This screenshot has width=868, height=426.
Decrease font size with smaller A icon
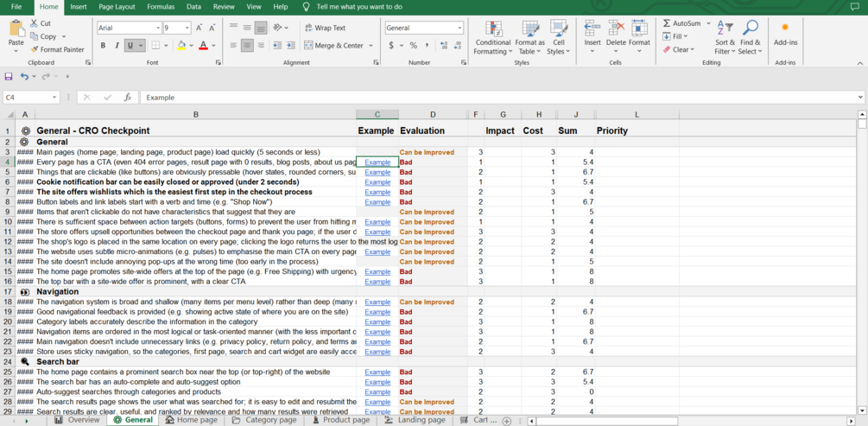212,28
